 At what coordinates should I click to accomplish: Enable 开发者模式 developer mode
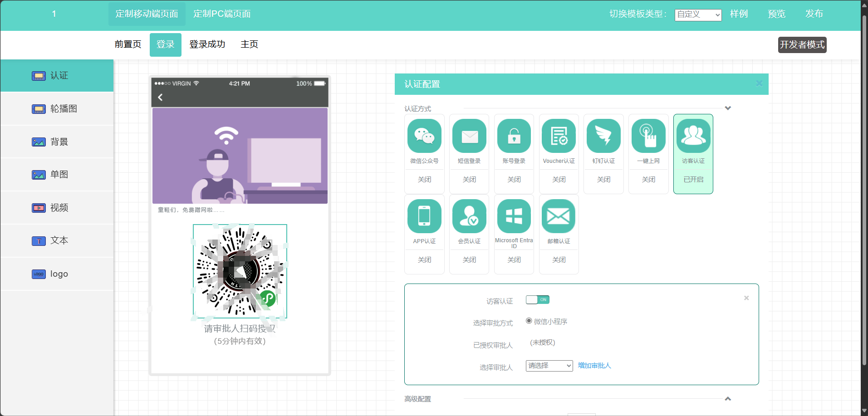tap(802, 45)
